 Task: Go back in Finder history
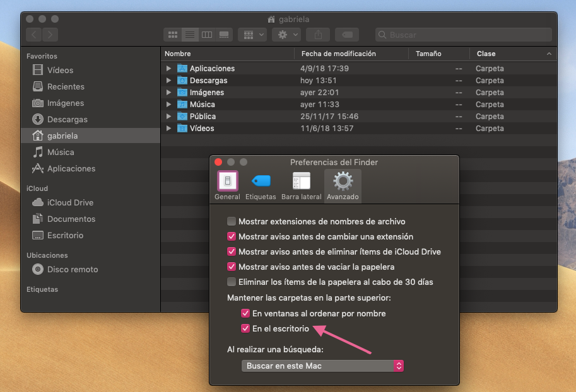(x=34, y=35)
